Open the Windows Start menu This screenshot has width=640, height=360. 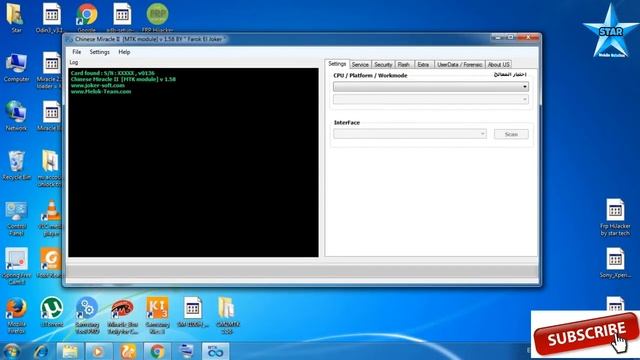pyautogui.click(x=11, y=351)
